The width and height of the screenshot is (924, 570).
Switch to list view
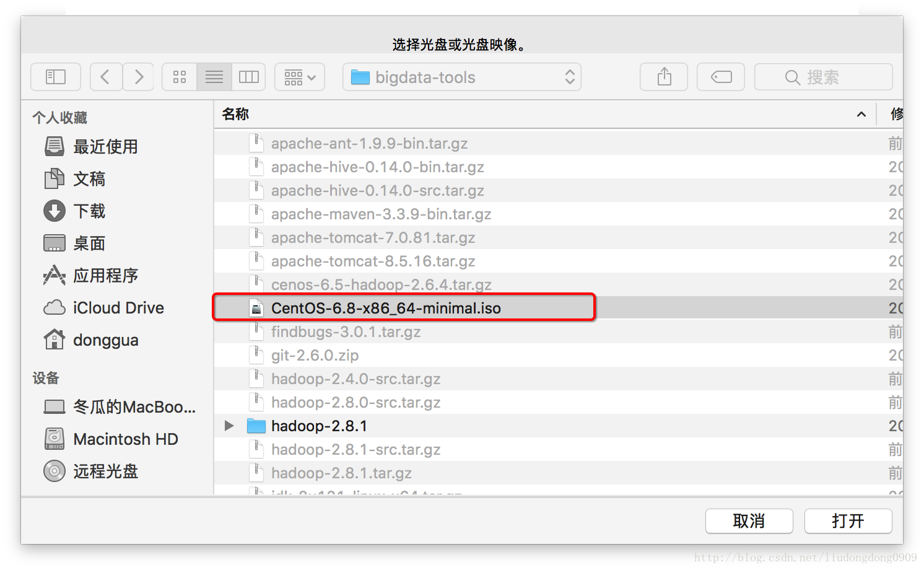pos(214,77)
